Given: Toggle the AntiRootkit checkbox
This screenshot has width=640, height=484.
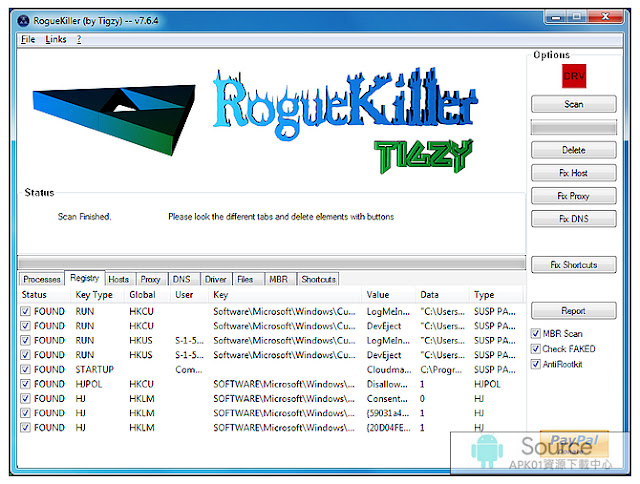Looking at the screenshot, I should (x=536, y=364).
